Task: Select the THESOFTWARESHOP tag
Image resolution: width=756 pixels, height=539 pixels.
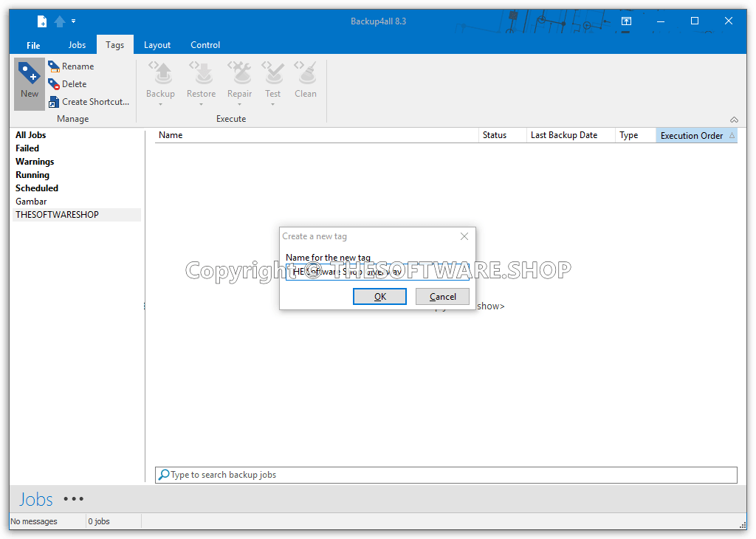Action: point(77,215)
